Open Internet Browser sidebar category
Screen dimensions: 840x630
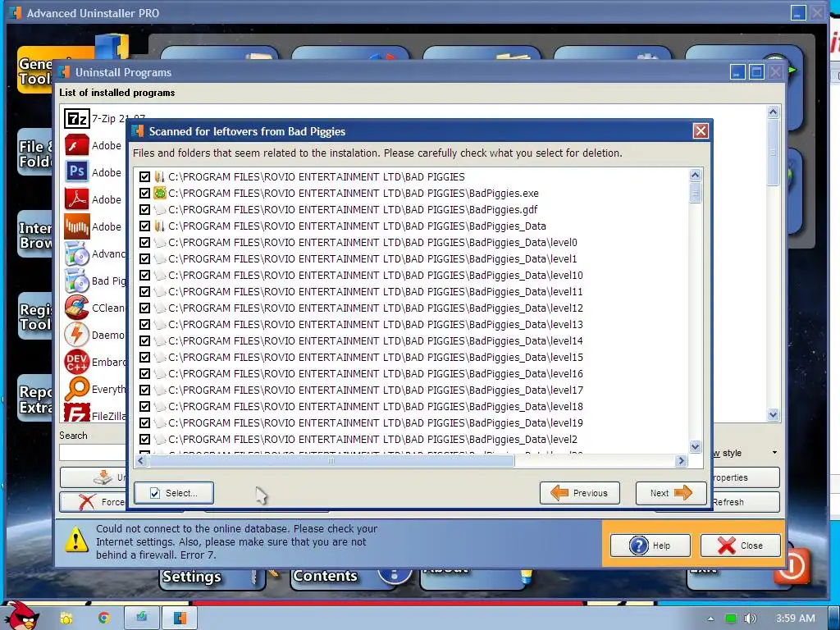35,235
